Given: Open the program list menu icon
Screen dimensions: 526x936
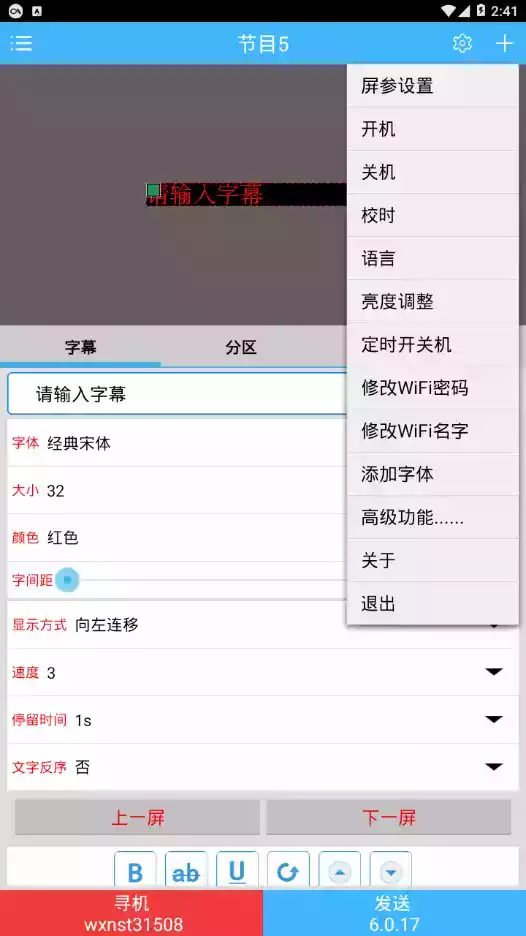Looking at the screenshot, I should click(21, 43).
